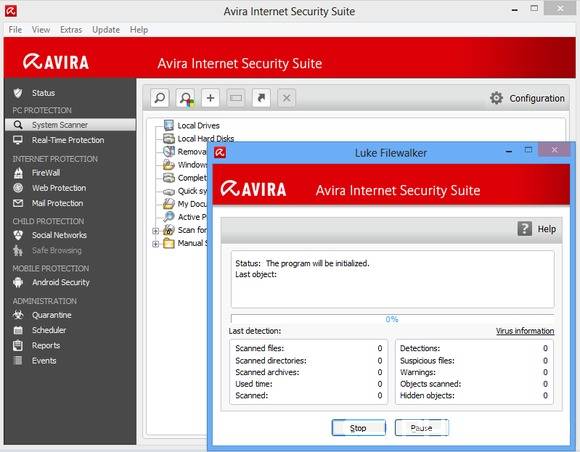Viewport: 580px width, 452px height.
Task: Open the Update menu
Action: pos(106,30)
